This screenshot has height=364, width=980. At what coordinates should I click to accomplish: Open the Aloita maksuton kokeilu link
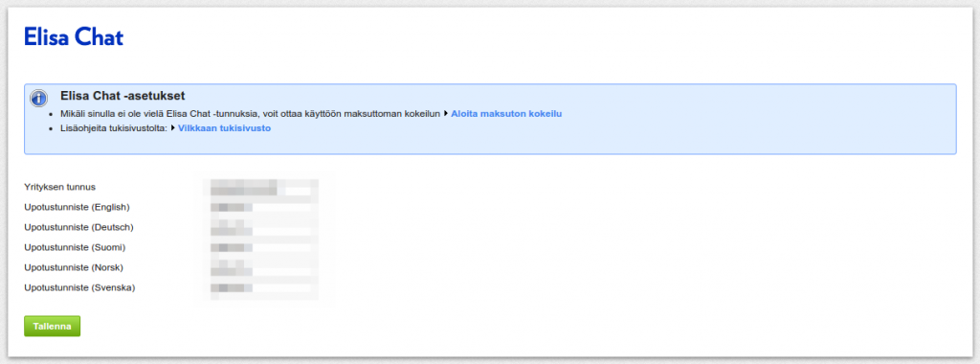506,114
